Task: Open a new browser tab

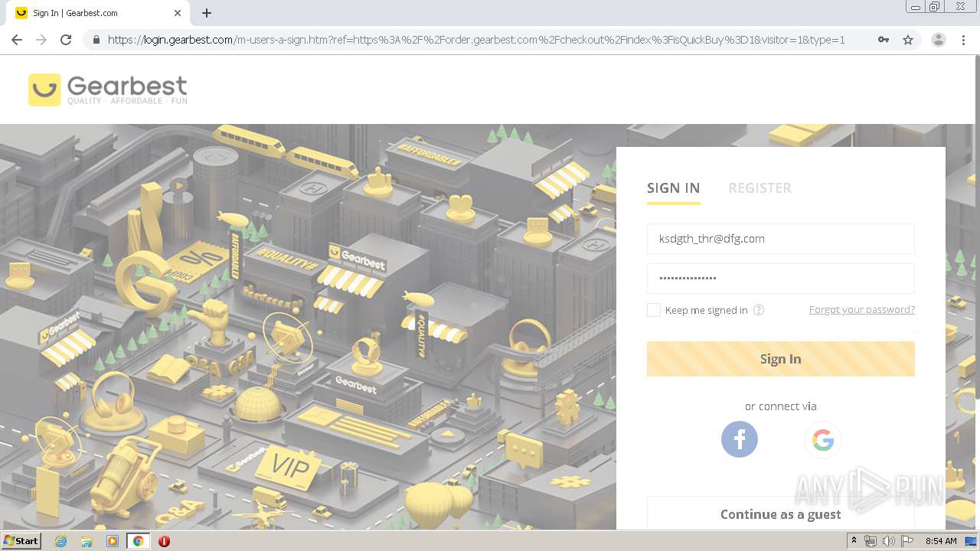Action: click(207, 13)
